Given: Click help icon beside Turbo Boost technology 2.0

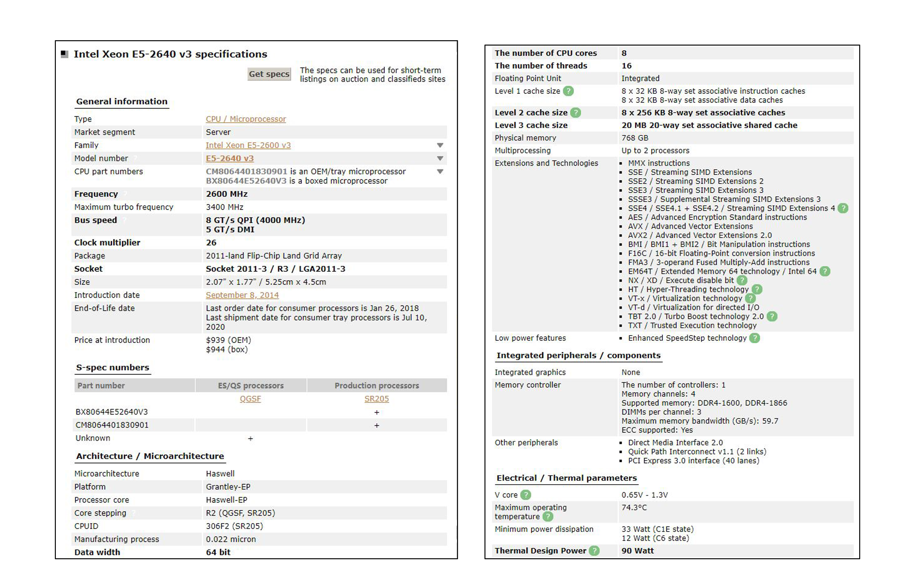Looking at the screenshot, I should click(x=772, y=317).
